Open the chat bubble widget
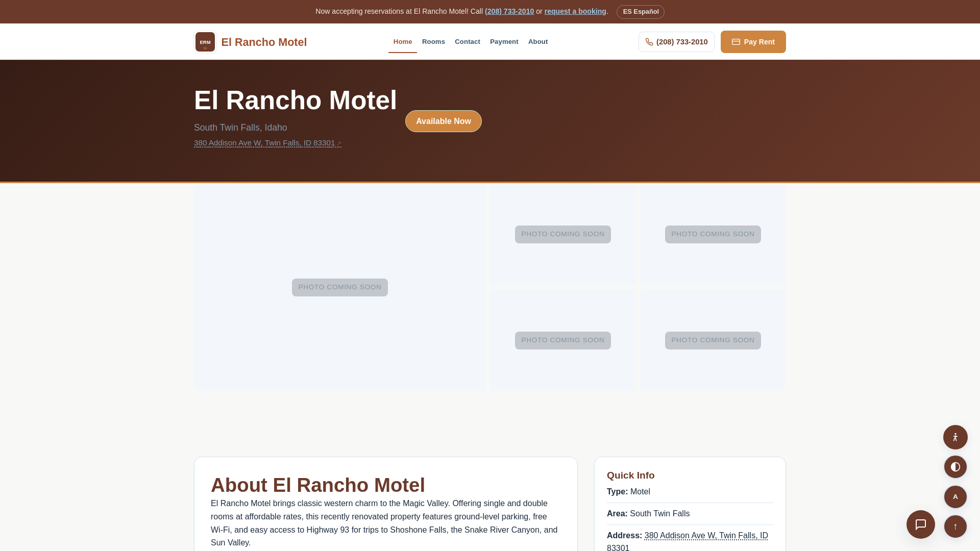Image resolution: width=980 pixels, height=551 pixels. coord(920,524)
